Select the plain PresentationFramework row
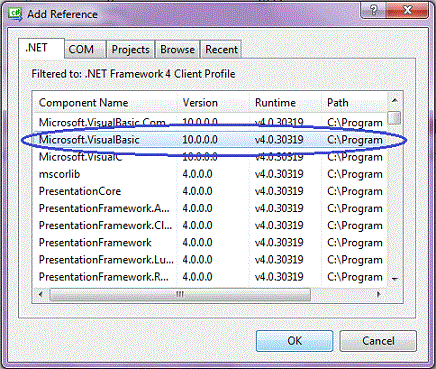Viewport: 436px width, 369px height. [x=210, y=242]
